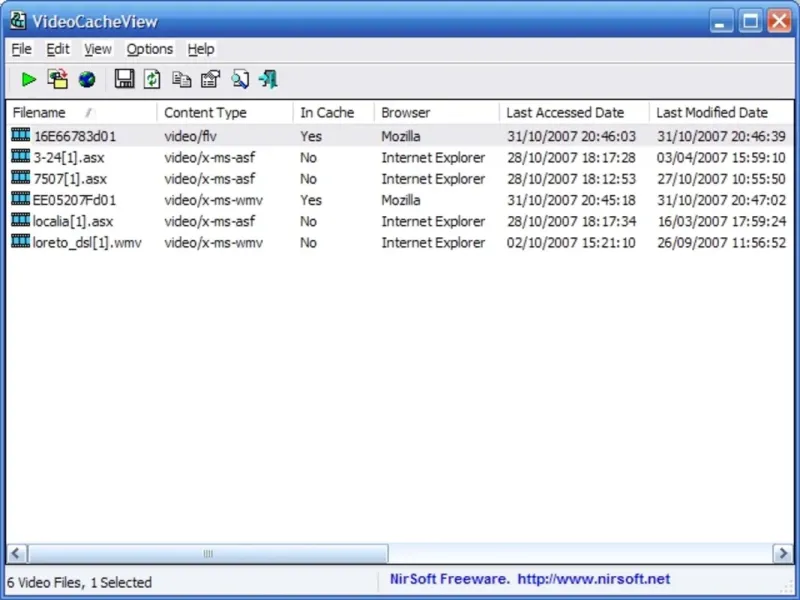Click the date 28/10/2007 18:12:53
This screenshot has width=800, height=600.
point(571,179)
